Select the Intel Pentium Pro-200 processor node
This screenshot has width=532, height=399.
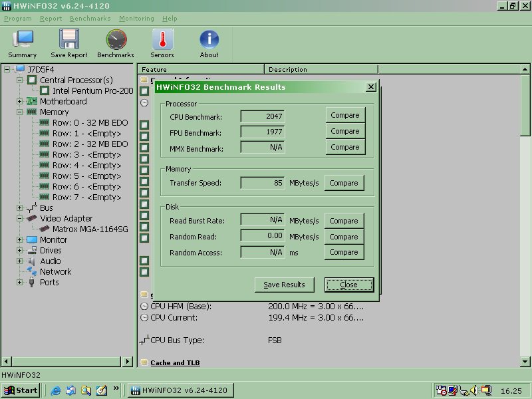(92, 90)
